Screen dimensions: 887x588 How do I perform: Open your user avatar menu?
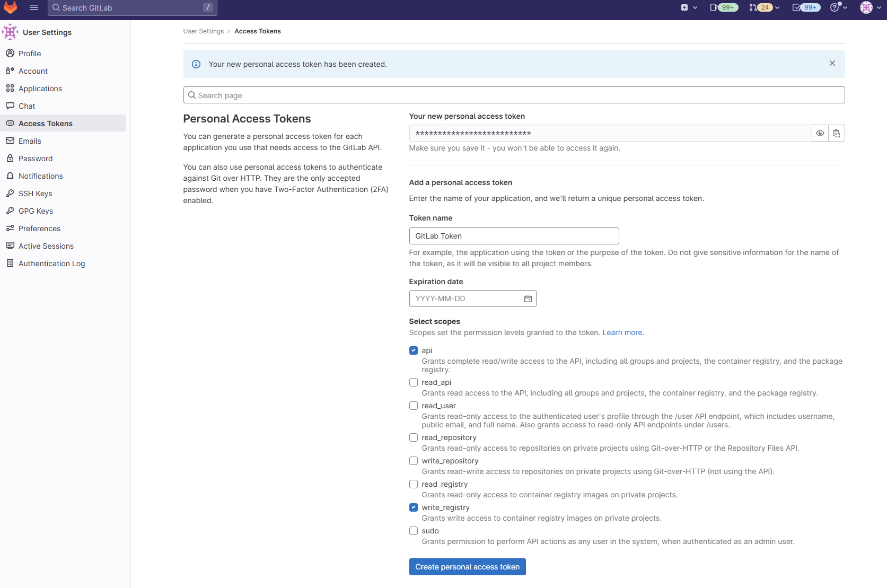coord(866,7)
